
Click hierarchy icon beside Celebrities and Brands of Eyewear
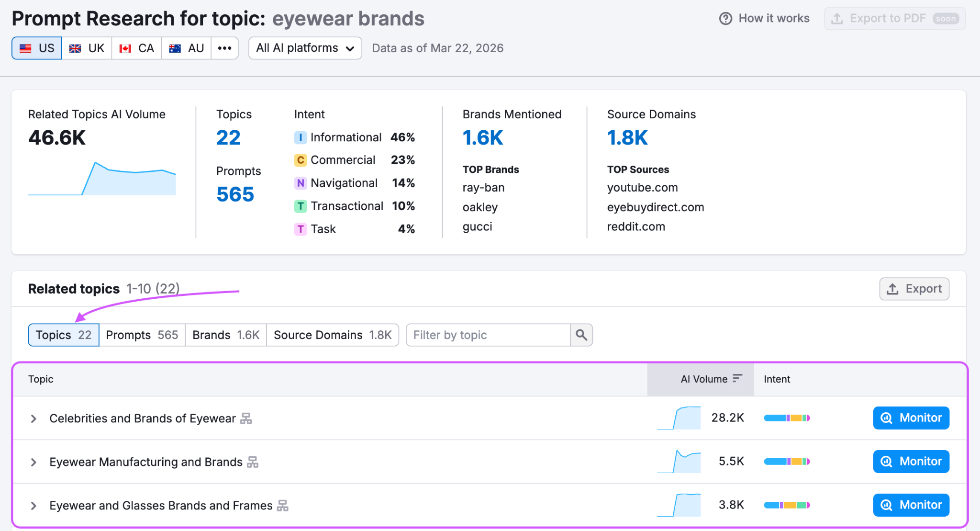tap(246, 418)
